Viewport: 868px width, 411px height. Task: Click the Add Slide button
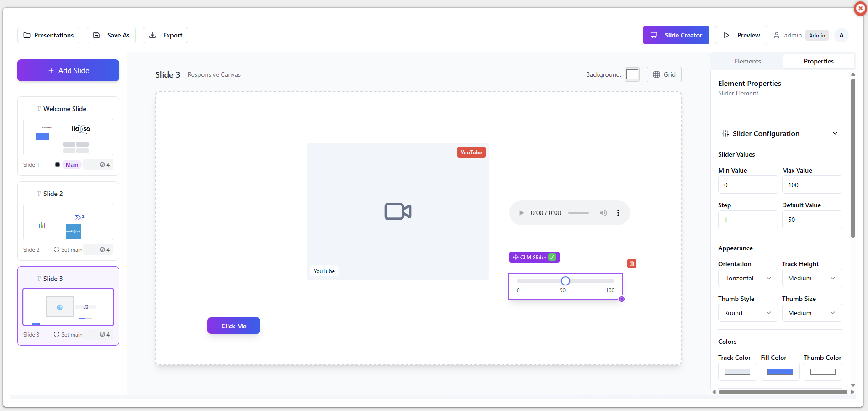point(69,70)
